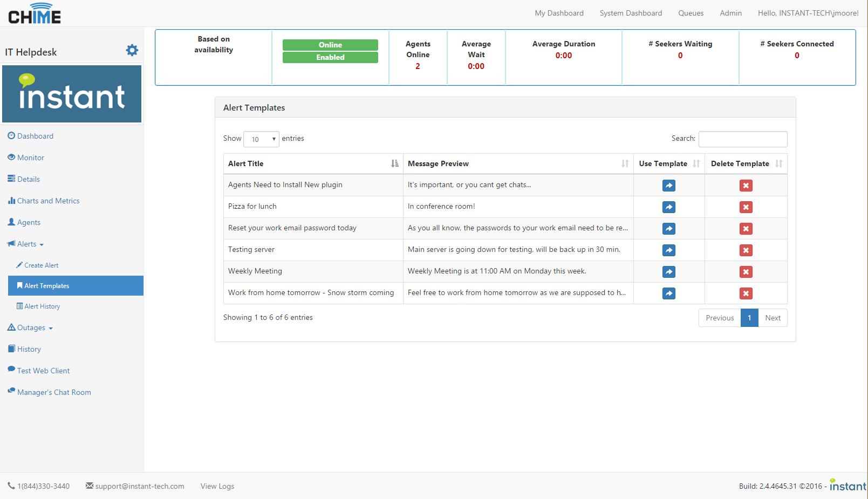Go to Queues in top navigation
Viewport: 868px width, 499px height.
[691, 13]
